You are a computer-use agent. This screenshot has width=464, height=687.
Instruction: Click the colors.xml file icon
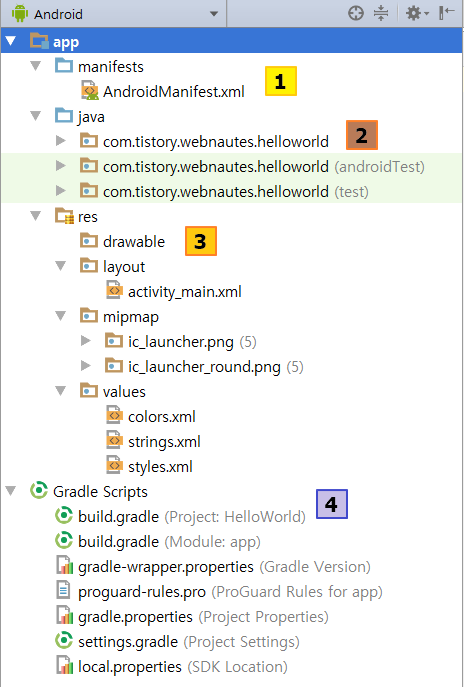pos(114,415)
